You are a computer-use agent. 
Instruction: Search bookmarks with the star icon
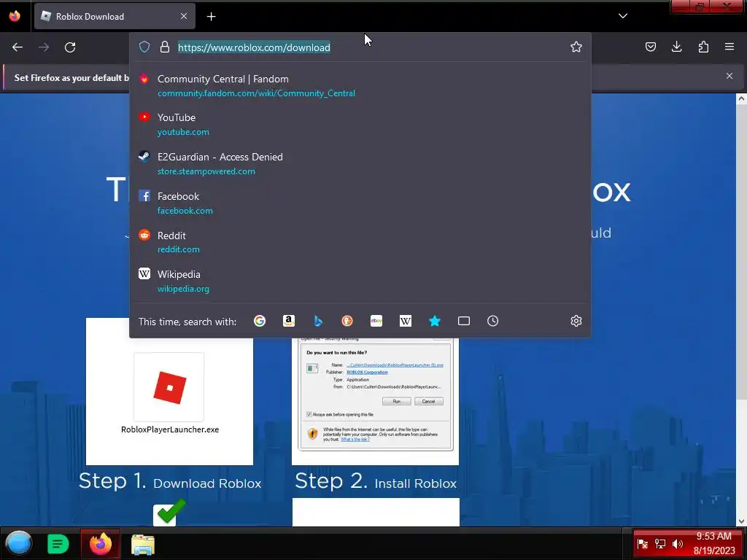coord(435,321)
